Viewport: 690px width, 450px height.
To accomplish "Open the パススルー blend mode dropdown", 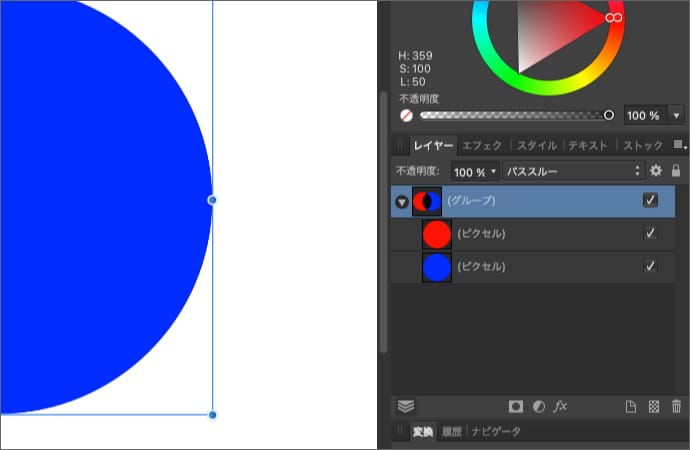I will (x=574, y=172).
